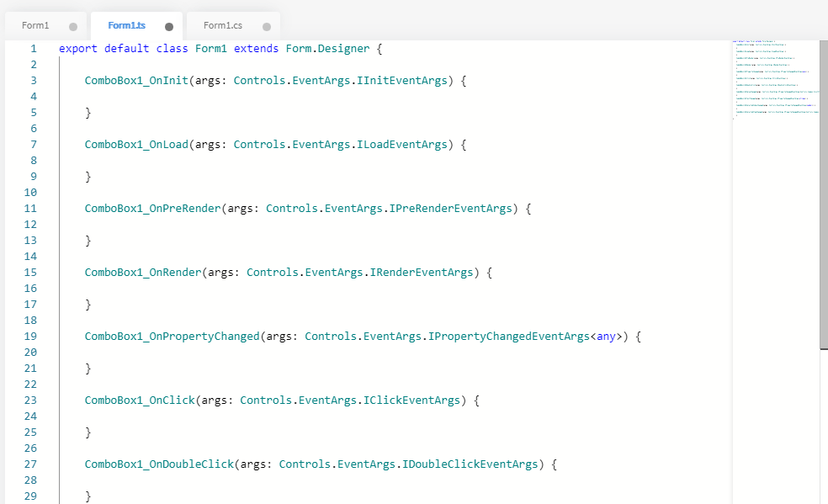
Task: Switch to the Form1.cs tab
Action: tap(223, 26)
